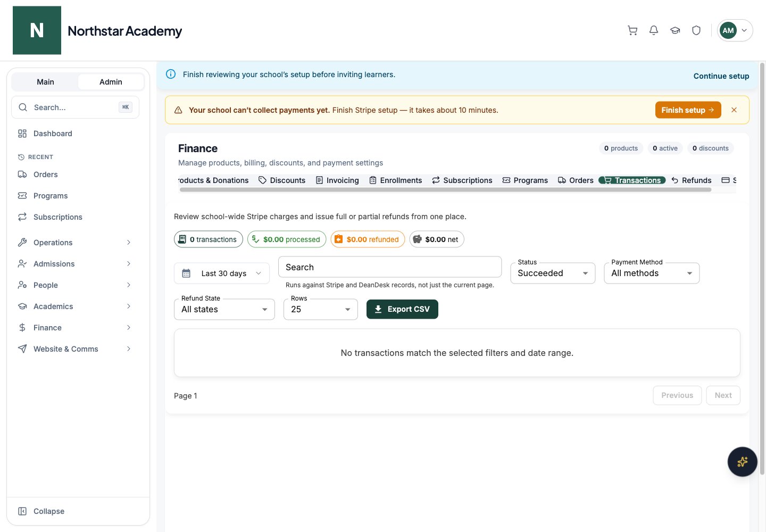Switch to the Subscriptions tab
The image size is (766, 532).
[x=462, y=180]
